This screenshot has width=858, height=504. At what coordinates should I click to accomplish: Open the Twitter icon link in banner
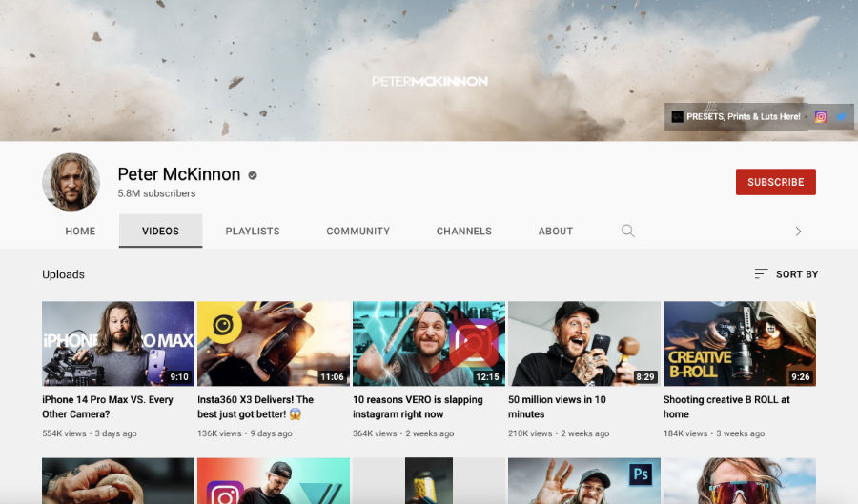coord(842,117)
